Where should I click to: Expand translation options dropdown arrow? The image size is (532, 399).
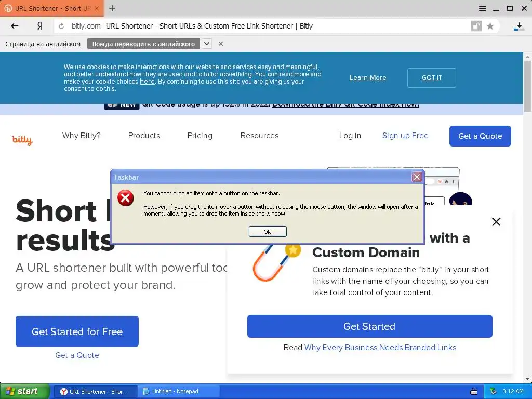click(x=207, y=44)
